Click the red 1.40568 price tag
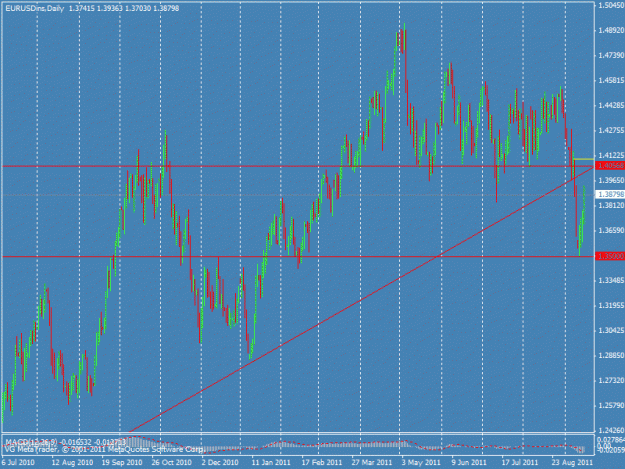 tap(609, 165)
